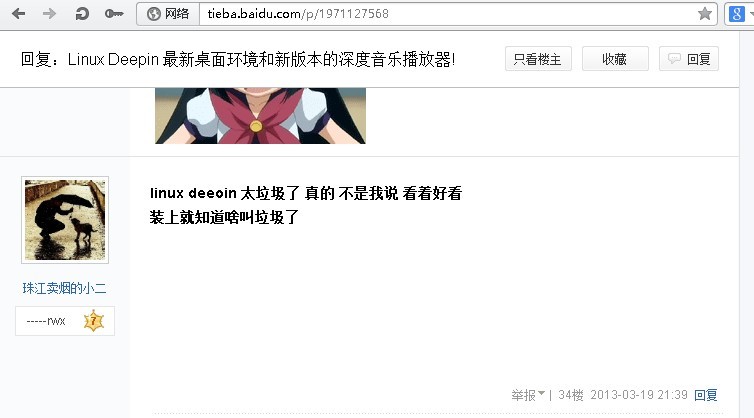The height and width of the screenshot is (418, 754).
Task: Bookmark the page with the star icon
Action: (704, 13)
